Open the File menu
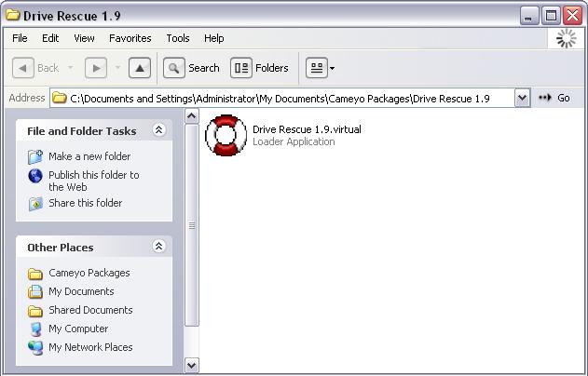 [20, 38]
